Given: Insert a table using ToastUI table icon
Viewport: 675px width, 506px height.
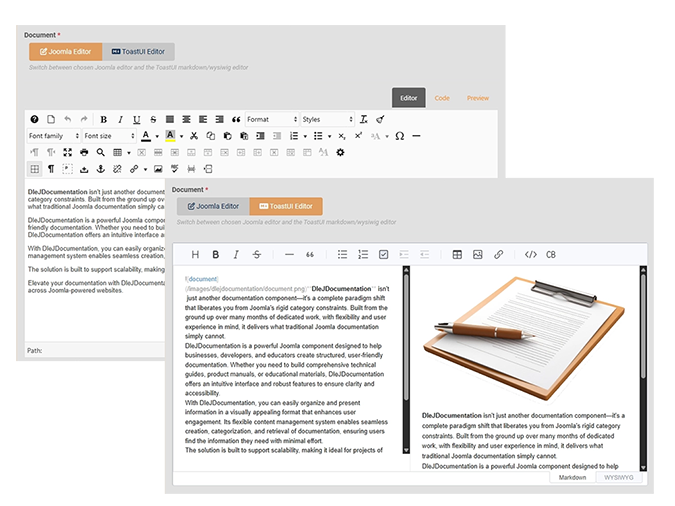Looking at the screenshot, I should 457,255.
